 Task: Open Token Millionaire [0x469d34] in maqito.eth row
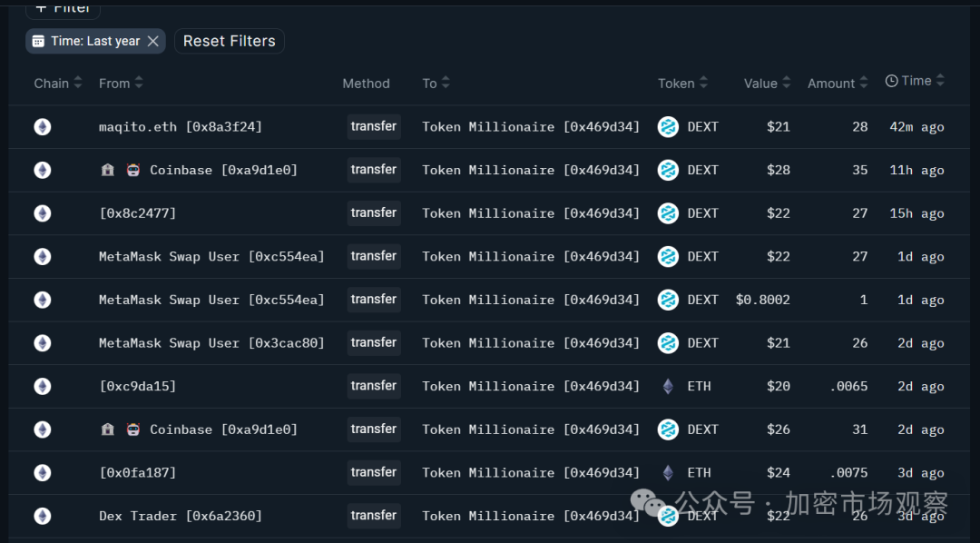pyautogui.click(x=531, y=127)
